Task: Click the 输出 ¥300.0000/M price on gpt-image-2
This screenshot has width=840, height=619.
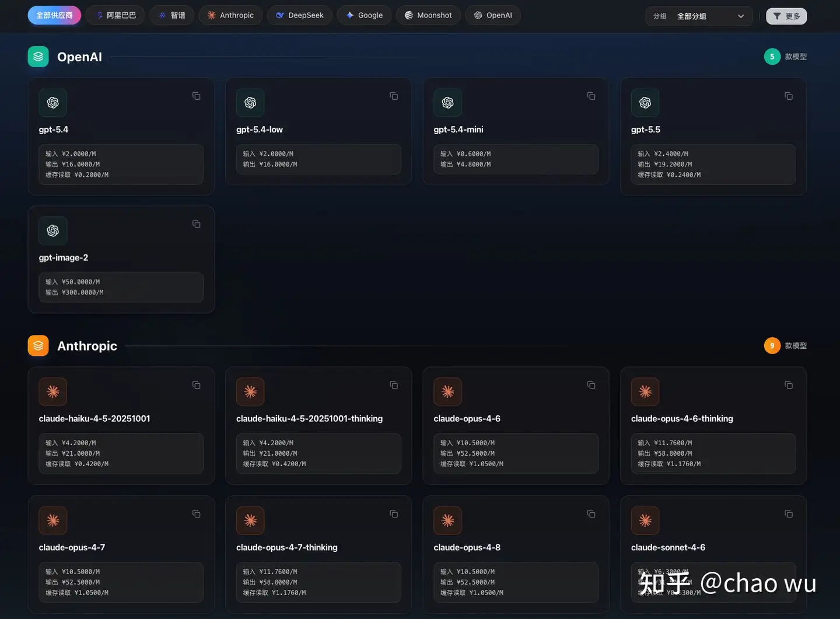Action: tap(75, 292)
